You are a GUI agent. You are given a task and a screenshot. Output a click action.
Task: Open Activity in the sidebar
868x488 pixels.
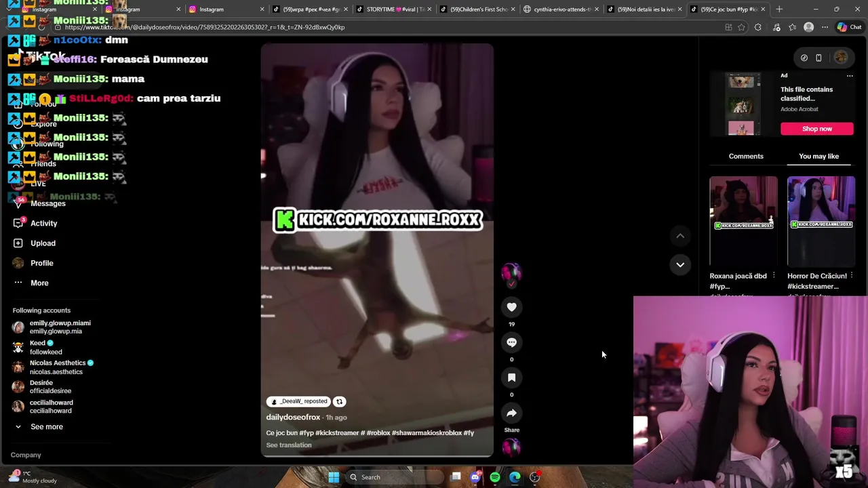coord(35,223)
